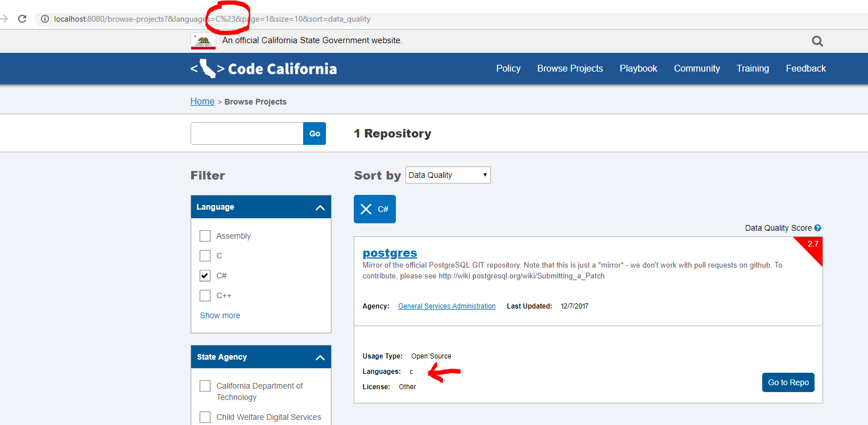Click the Code California logo
The image size is (868, 425).
coord(263,69)
